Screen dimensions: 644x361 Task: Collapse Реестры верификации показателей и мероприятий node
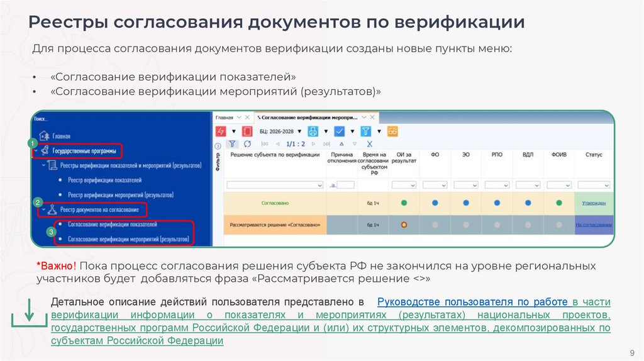(43, 165)
